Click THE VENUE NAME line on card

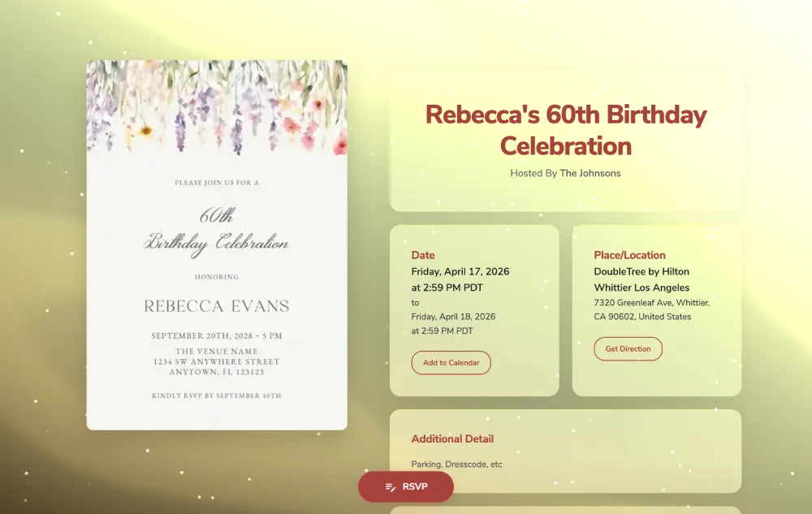(217, 352)
